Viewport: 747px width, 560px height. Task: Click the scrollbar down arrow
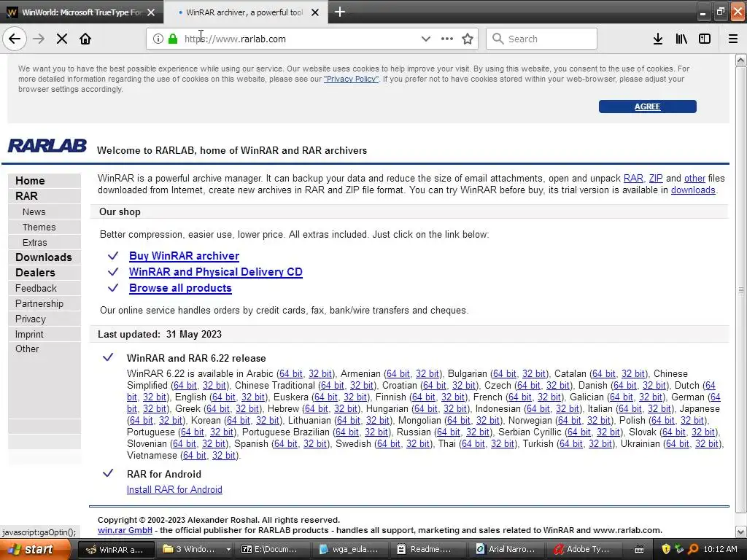[x=741, y=532]
